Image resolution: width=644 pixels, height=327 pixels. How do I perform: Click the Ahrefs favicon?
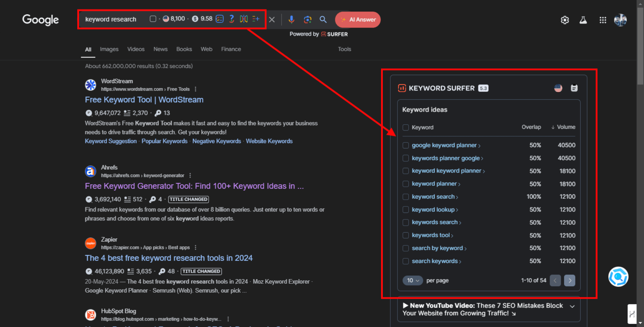(91, 171)
